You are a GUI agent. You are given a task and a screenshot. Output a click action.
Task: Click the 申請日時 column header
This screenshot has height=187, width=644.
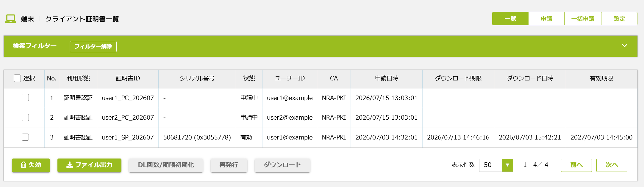386,78
